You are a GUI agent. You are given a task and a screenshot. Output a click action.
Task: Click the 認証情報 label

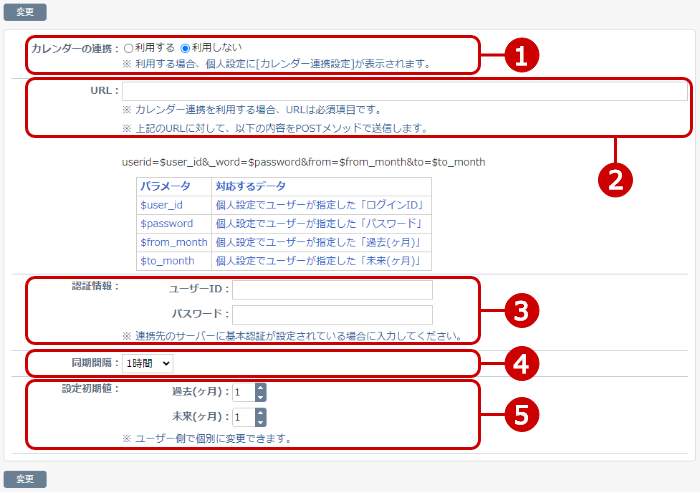click(95, 286)
